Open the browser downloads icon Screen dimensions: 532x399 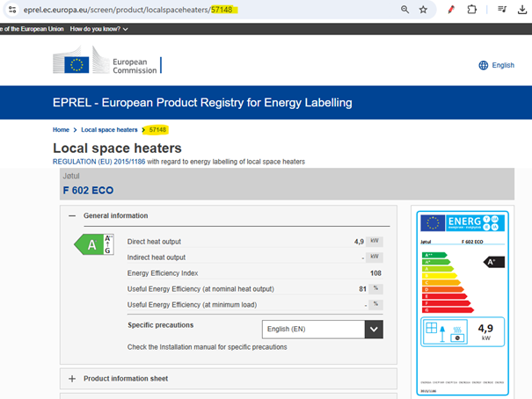(522, 9)
